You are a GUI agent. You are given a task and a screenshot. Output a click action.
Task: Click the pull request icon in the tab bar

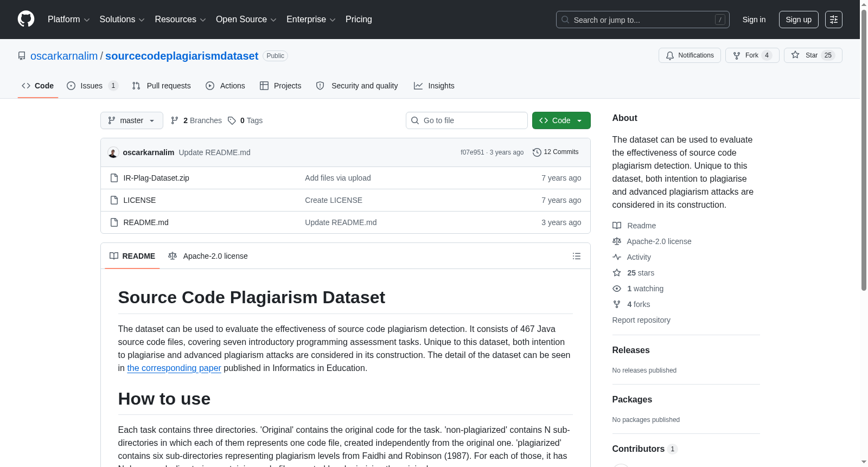tap(136, 86)
